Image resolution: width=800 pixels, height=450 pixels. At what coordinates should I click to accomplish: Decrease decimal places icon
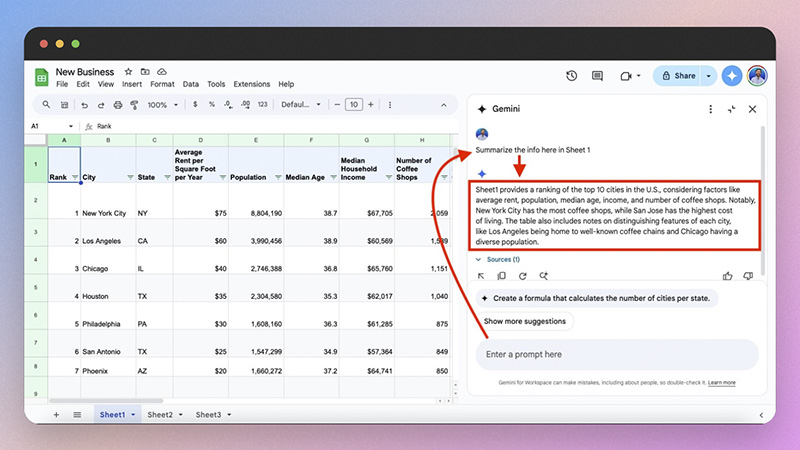228,105
